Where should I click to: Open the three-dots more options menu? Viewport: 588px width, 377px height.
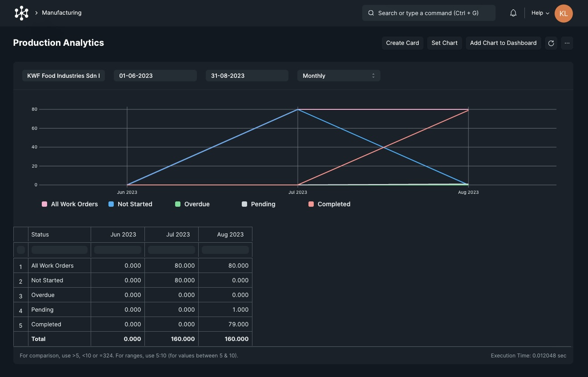point(567,43)
